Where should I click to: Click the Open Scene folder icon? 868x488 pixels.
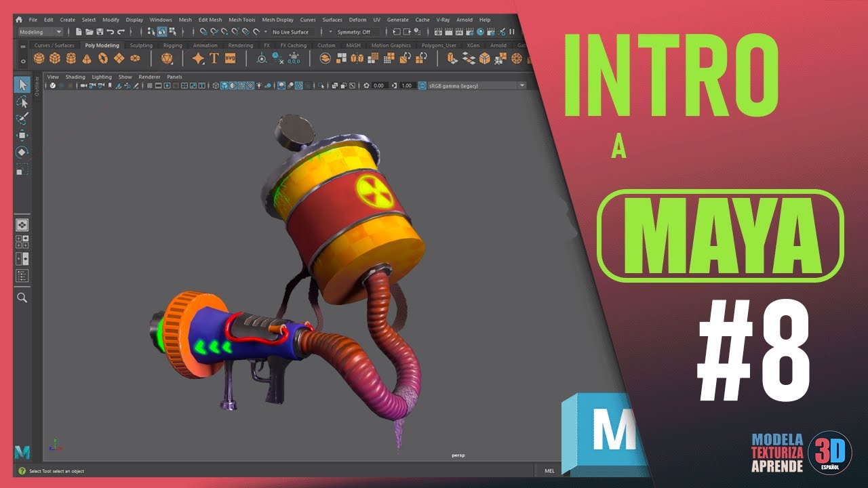point(90,31)
